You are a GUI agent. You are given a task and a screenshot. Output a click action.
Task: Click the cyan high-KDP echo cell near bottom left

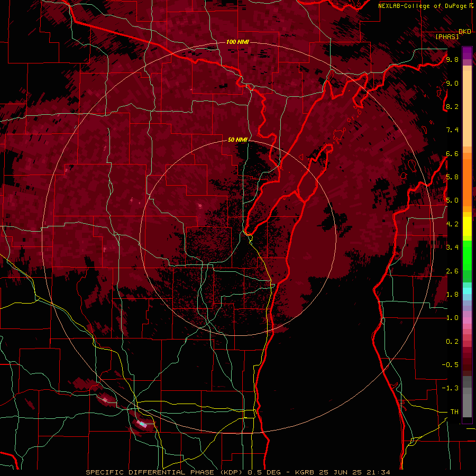pyautogui.click(x=141, y=424)
